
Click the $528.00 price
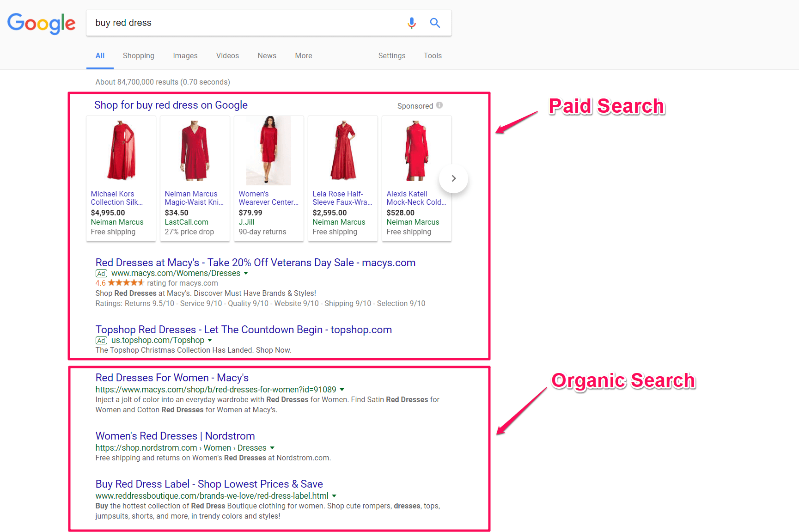[400, 213]
